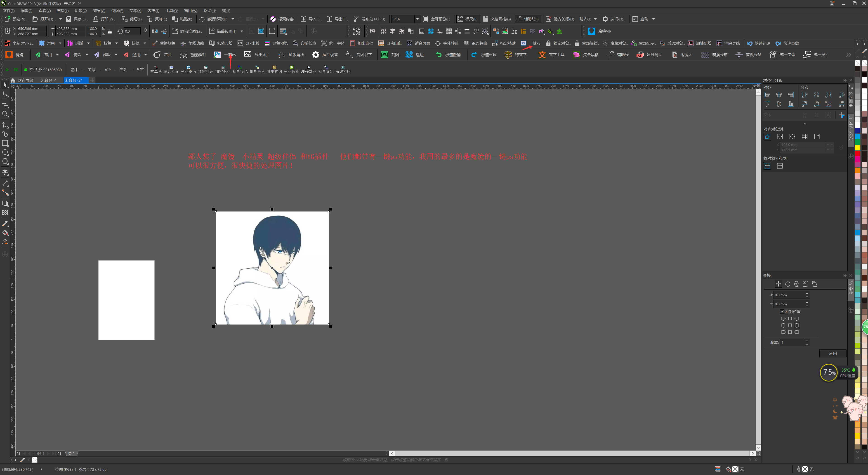Select the Ellipse tool in toolbox
868x475 pixels.
point(5,152)
